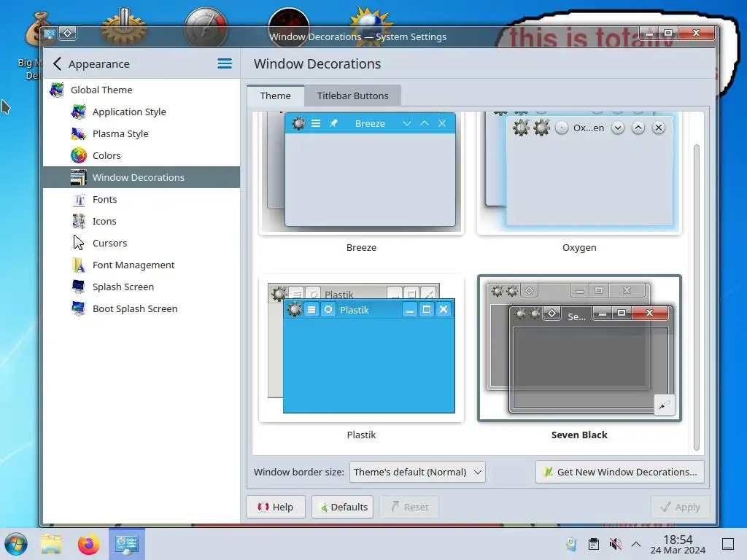747x560 pixels.
Task: Select the Cursors label
Action: tap(109, 244)
